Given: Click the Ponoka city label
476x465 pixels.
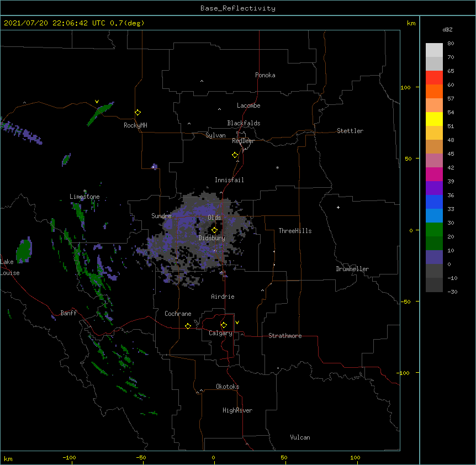Looking at the screenshot, I should 265,75.
